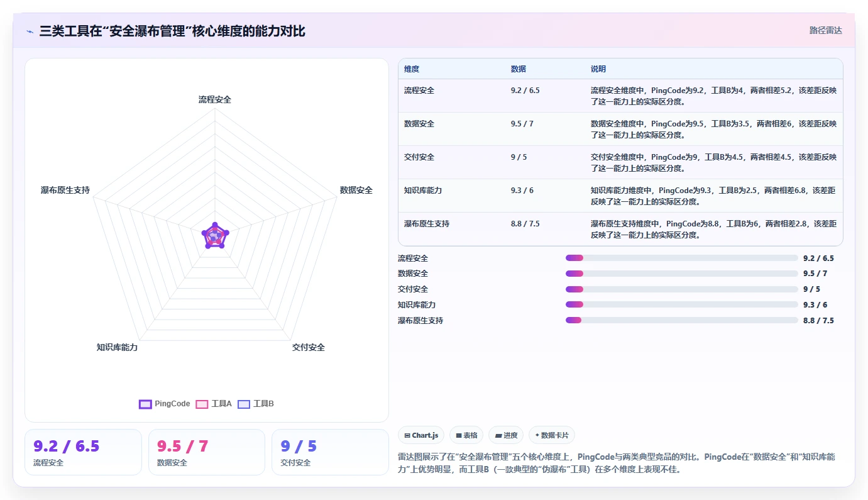The width and height of the screenshot is (868, 500).
Task: Click the description starting 流程安全维度中 in the table
Action: click(713, 96)
